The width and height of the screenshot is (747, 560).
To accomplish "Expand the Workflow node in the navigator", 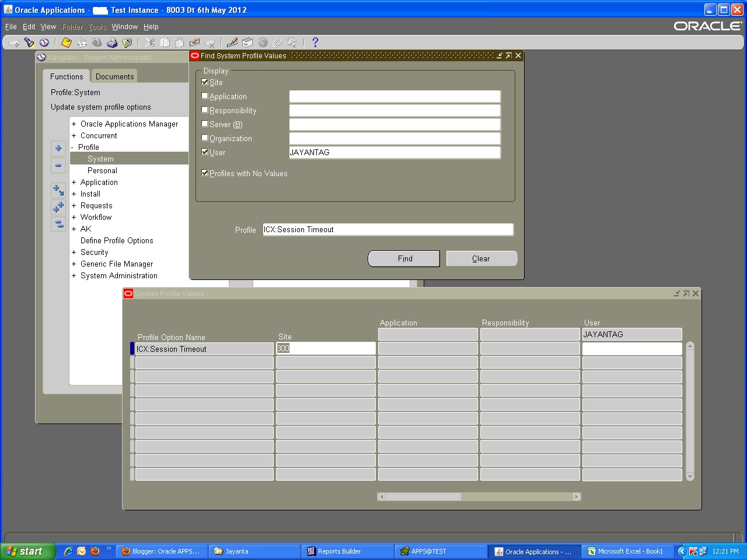I will (74, 217).
